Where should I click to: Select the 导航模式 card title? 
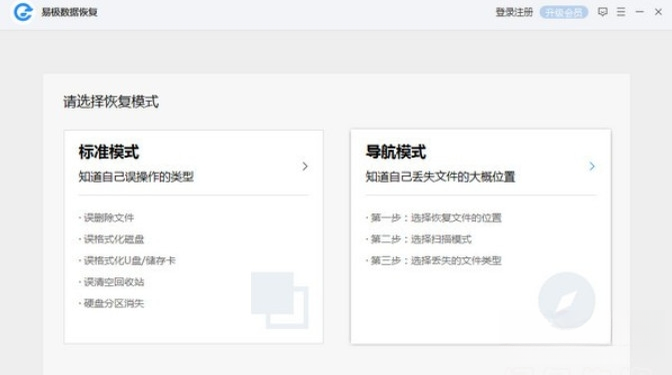click(x=396, y=152)
